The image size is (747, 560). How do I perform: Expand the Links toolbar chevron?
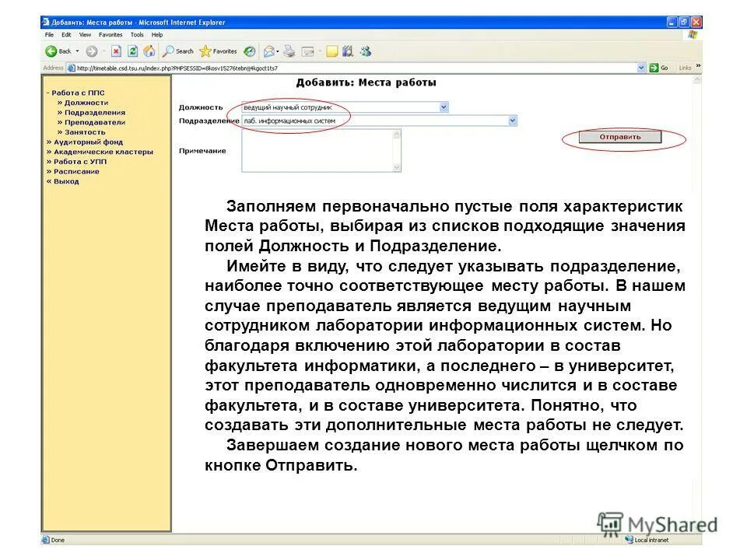698,66
